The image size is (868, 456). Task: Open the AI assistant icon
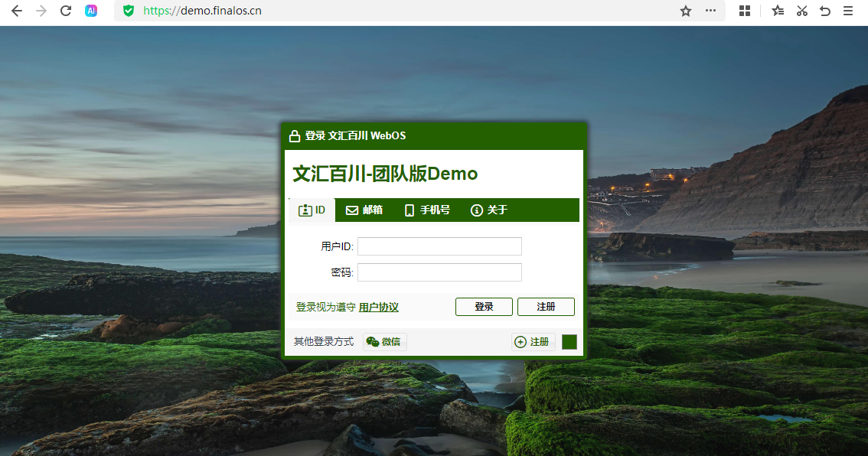[x=91, y=11]
